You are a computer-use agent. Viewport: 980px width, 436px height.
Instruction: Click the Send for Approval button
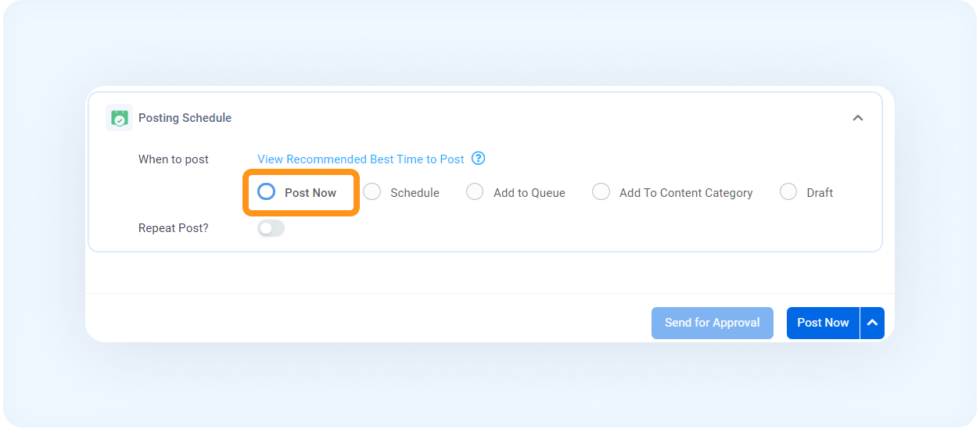pyautogui.click(x=713, y=323)
